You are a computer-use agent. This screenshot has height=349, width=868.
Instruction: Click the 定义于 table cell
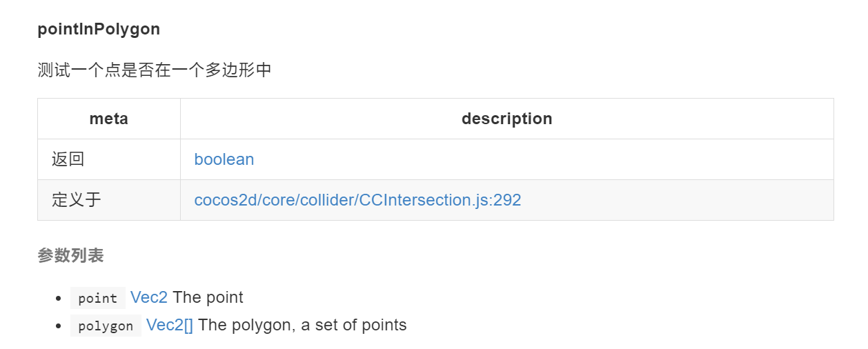click(x=109, y=200)
